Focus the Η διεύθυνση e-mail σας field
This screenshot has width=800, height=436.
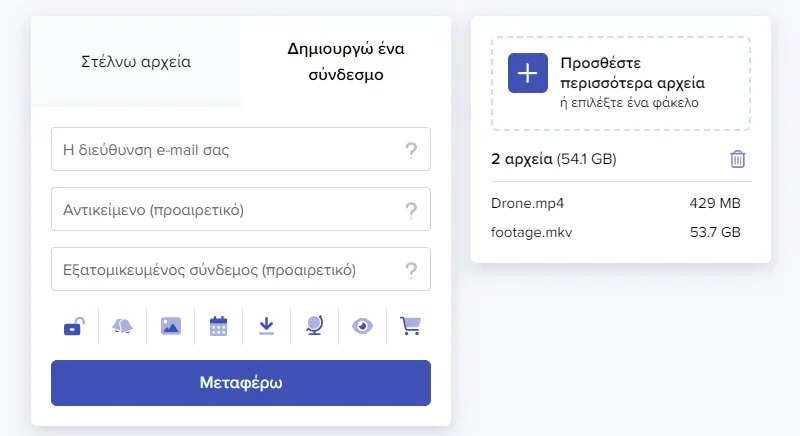click(225, 150)
